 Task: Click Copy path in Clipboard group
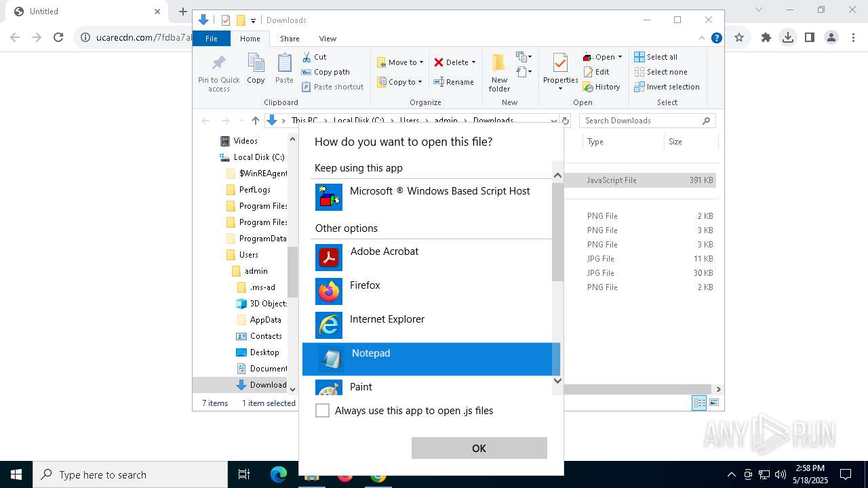coord(325,72)
